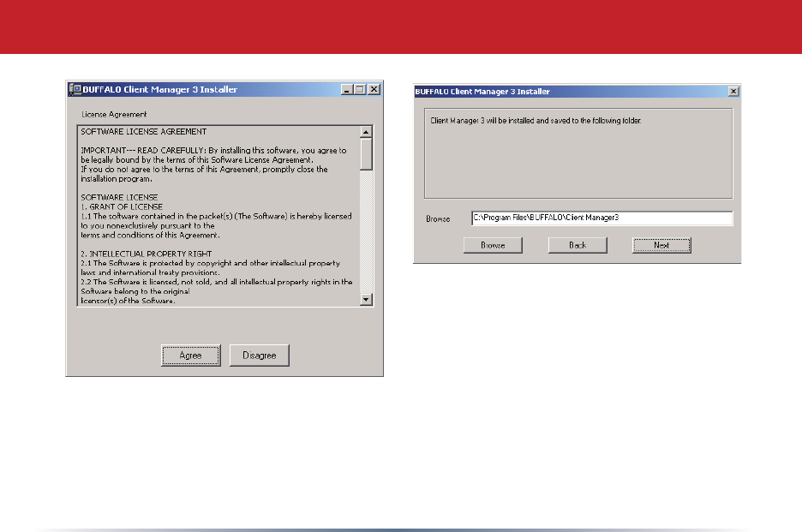Click the Next button
The width and height of the screenshot is (802, 532).
(661, 245)
